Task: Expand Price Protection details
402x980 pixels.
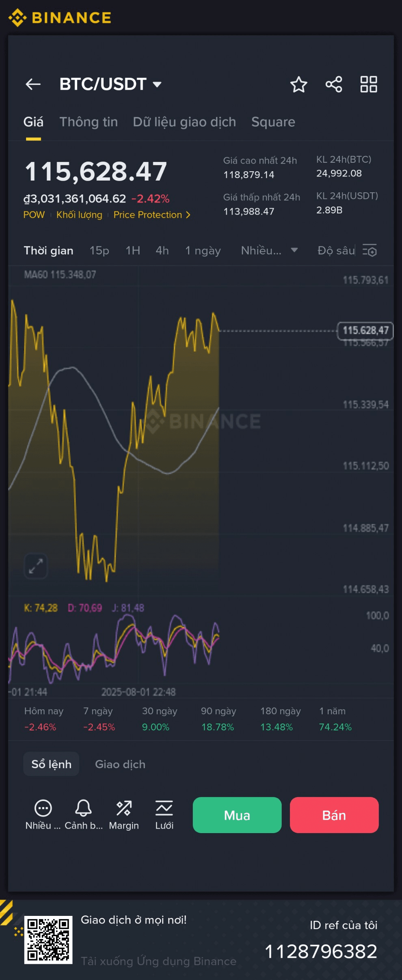Action: pos(152,215)
